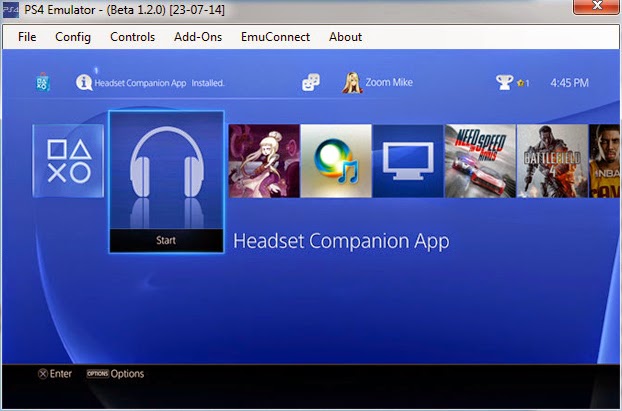Select the Need for Speed Rivals tile
The height and width of the screenshot is (411, 622).
click(480, 161)
